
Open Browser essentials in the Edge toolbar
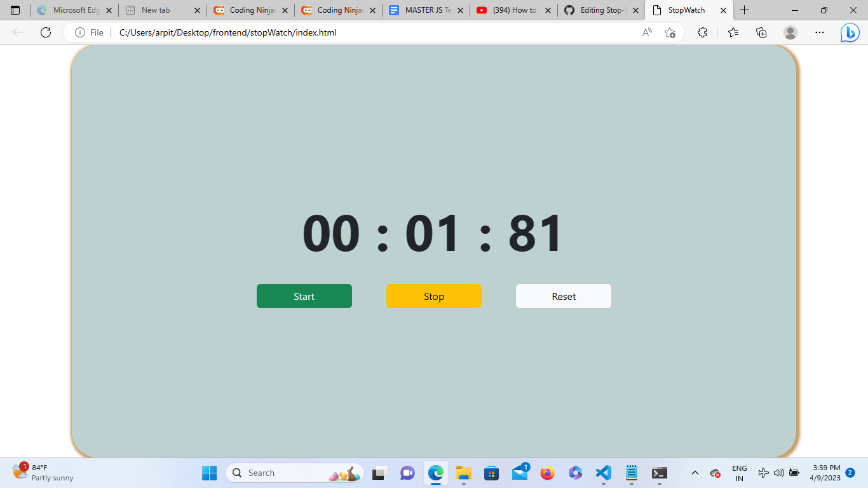(x=702, y=32)
